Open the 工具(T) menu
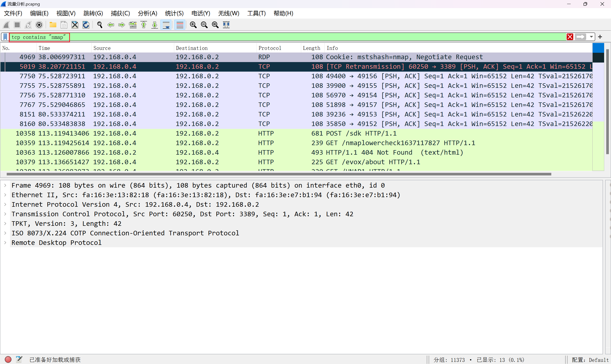Image resolution: width=611 pixels, height=364 pixels. 257,13
